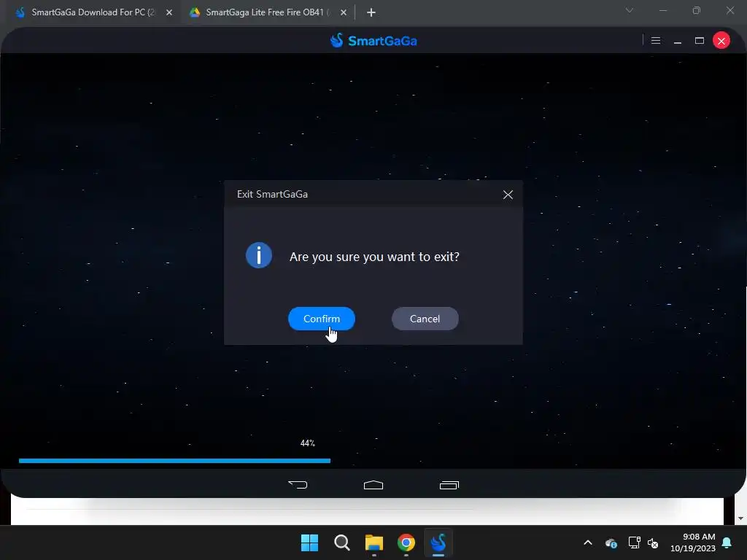This screenshot has width=747, height=560.
Task: Click the blue loading progress bar
Action: (174, 461)
